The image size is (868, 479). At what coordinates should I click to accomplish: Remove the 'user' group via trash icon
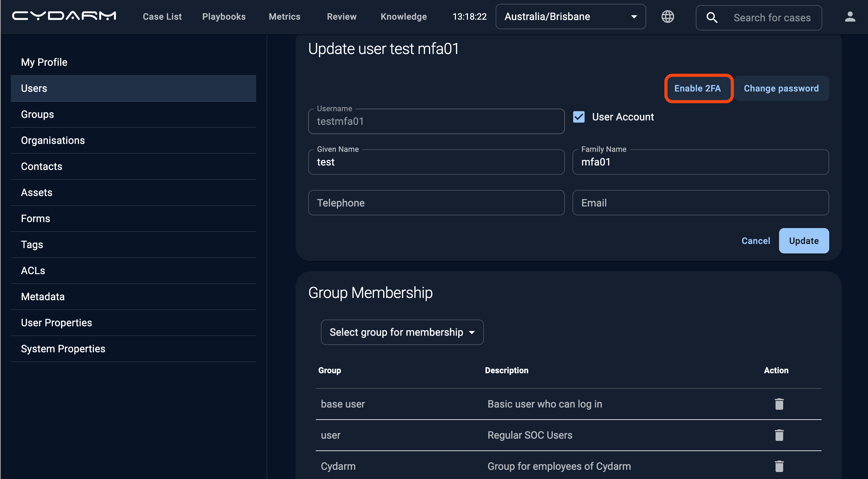pos(779,435)
